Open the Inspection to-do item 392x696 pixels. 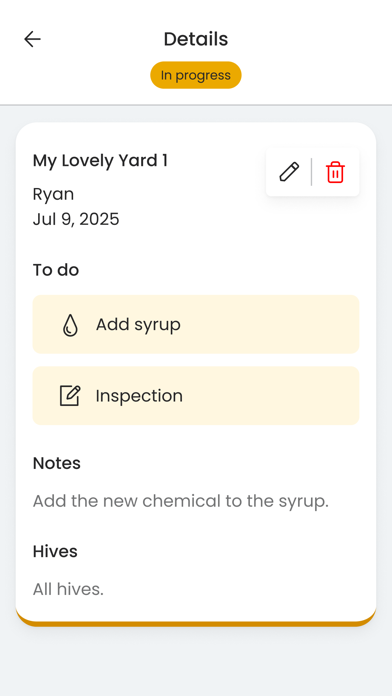click(x=196, y=395)
